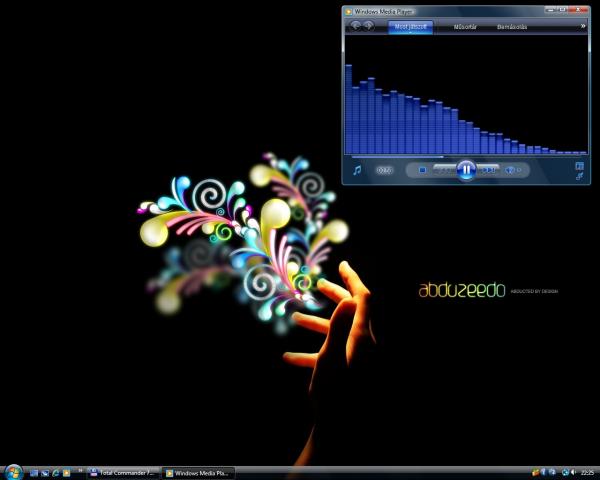
Task: Maximize the Windows Media Player window
Action: click(x=563, y=10)
